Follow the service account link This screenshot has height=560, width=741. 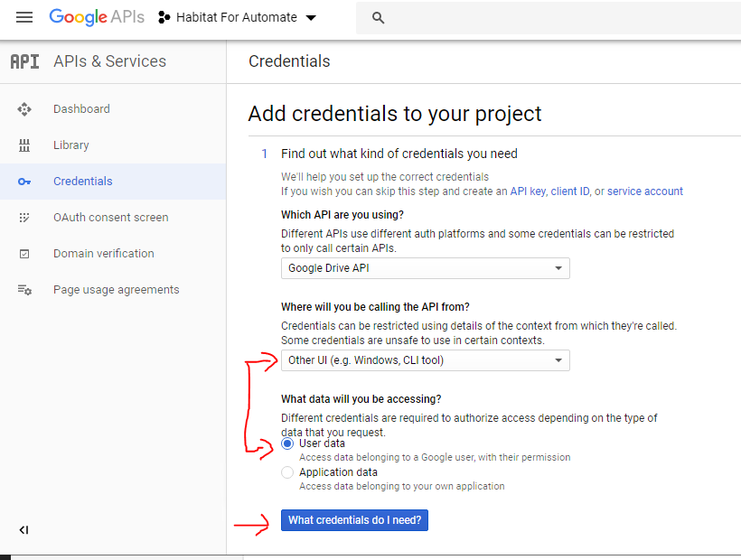645,191
